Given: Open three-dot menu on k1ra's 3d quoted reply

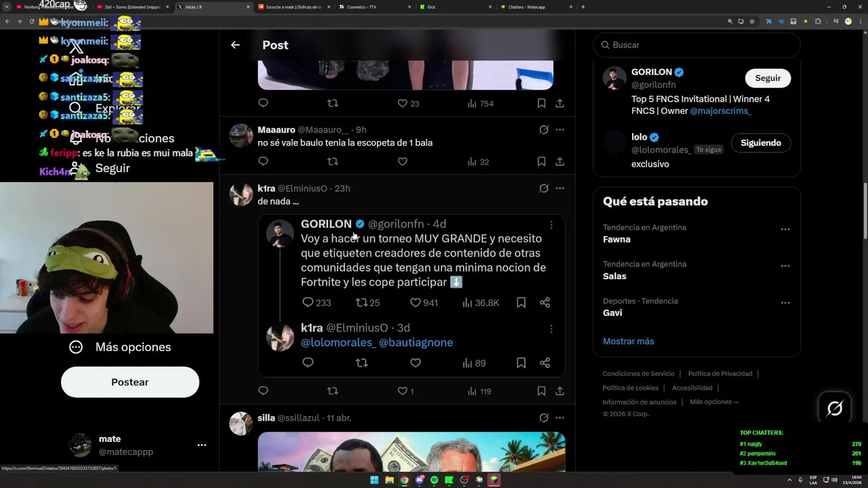Looking at the screenshot, I should tap(551, 329).
